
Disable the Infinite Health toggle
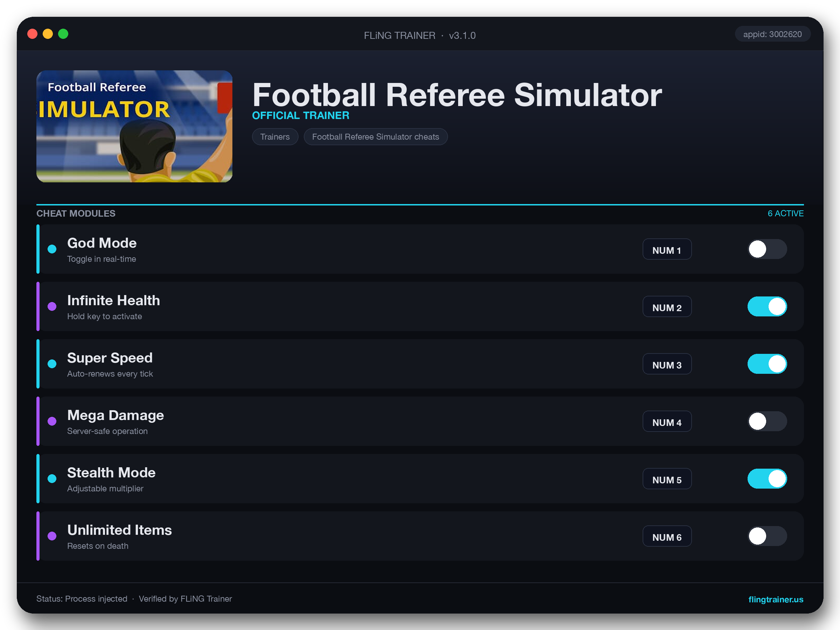[767, 307]
